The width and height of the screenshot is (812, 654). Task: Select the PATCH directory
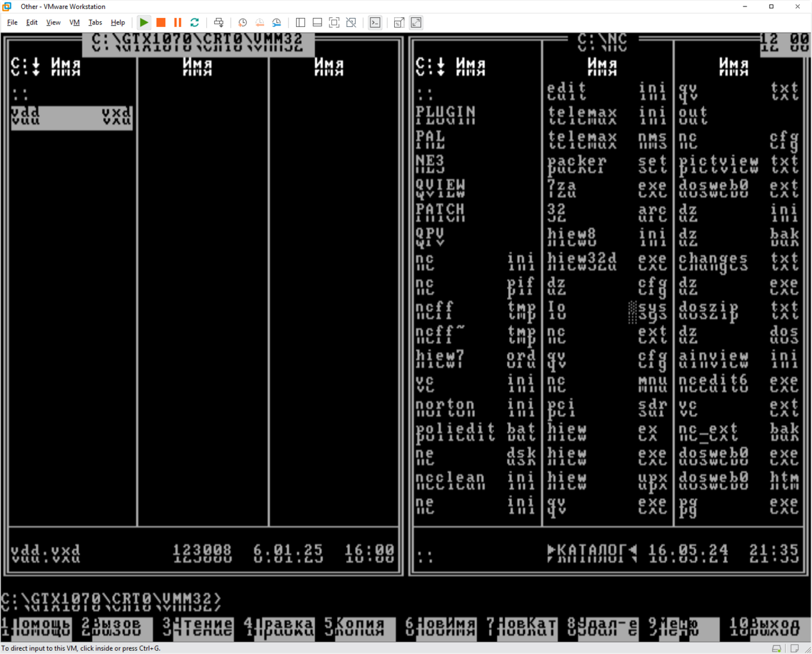point(440,213)
